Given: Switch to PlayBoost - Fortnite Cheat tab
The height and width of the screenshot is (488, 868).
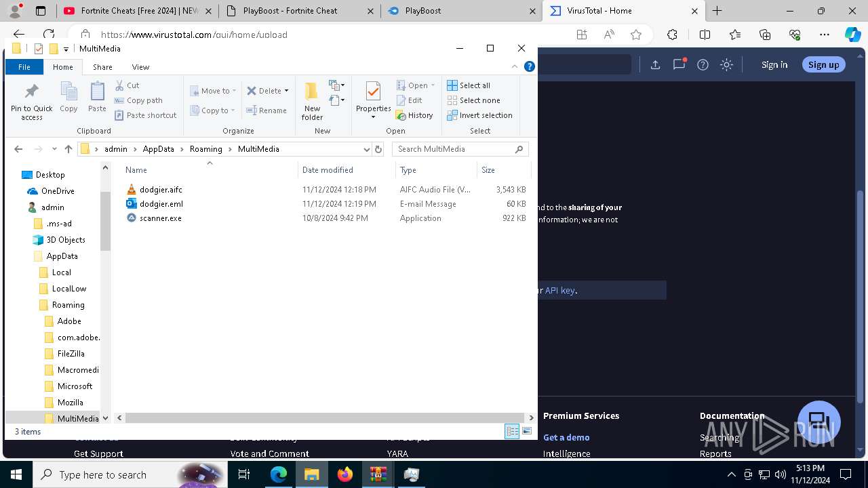Looking at the screenshot, I should tap(299, 11).
